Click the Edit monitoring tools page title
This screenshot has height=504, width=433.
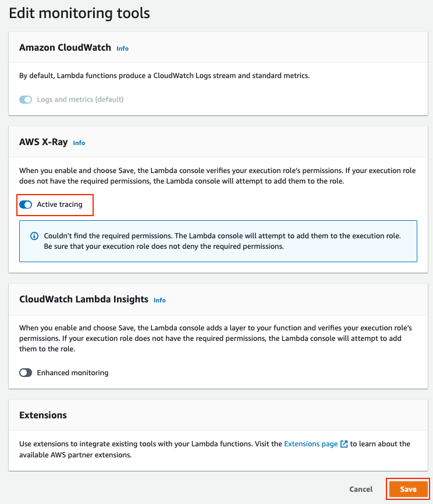pyautogui.click(x=79, y=13)
